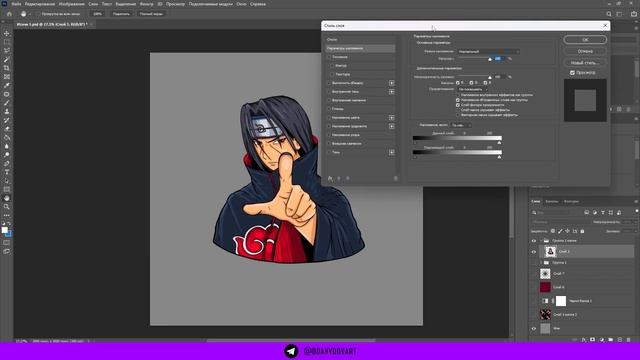The image size is (640, 360).
Task: Select the Eraser tool
Action: click(x=7, y=129)
